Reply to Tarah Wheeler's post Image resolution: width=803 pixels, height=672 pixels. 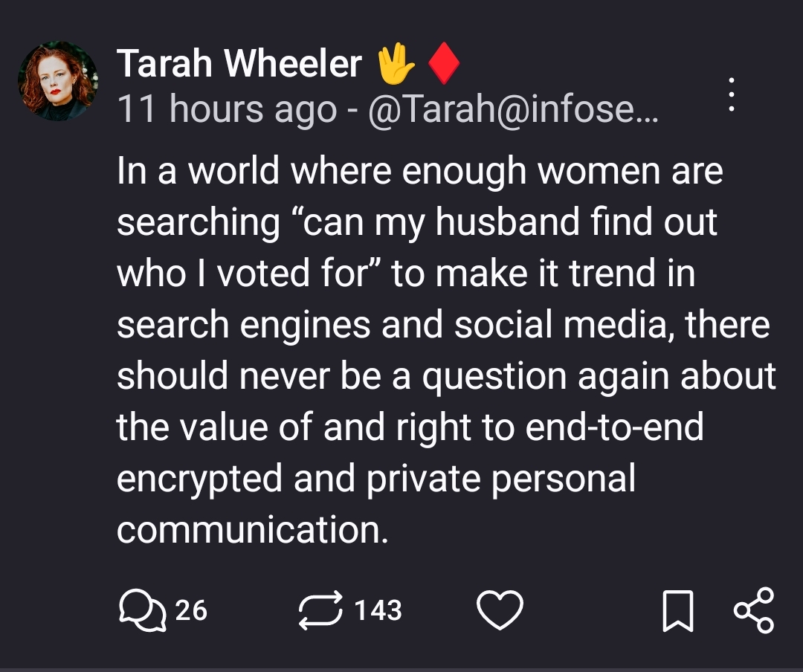click(x=142, y=611)
